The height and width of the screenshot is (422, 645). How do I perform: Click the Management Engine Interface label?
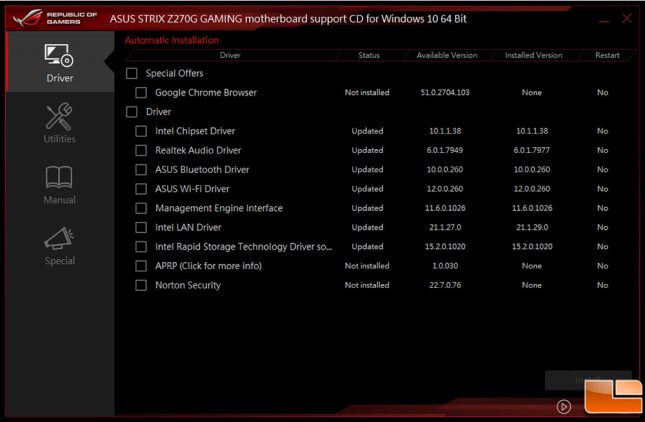point(219,208)
